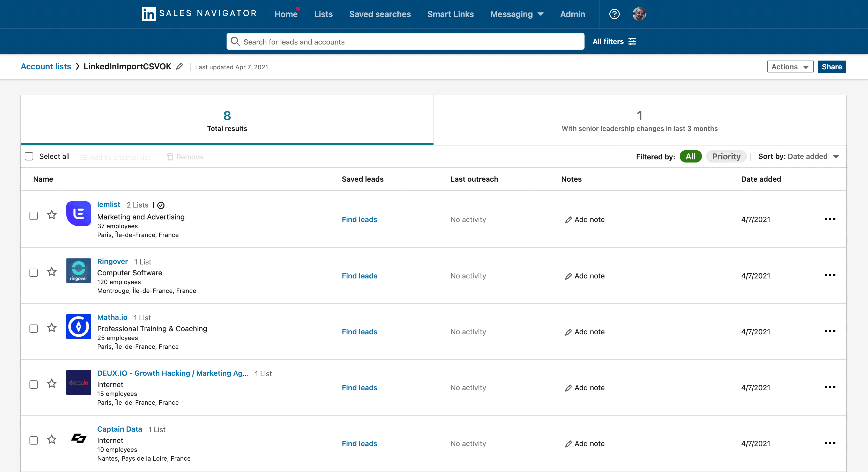Open Saved searches in navigation
868x472 pixels.
[380, 14]
